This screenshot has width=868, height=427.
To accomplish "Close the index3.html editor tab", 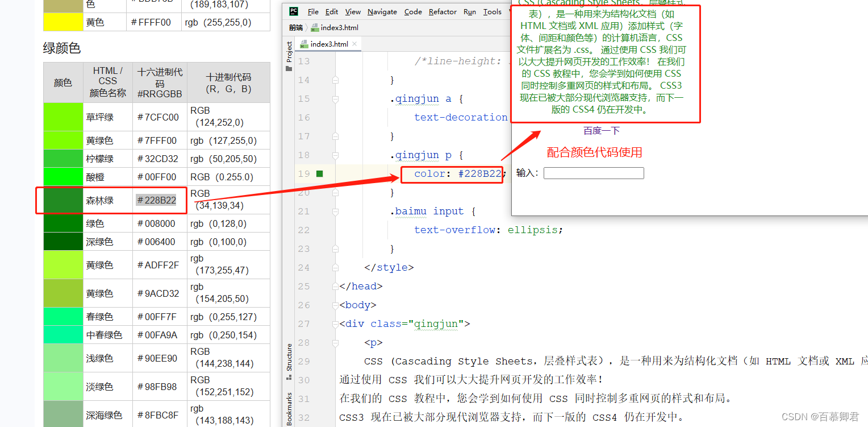I will [354, 44].
